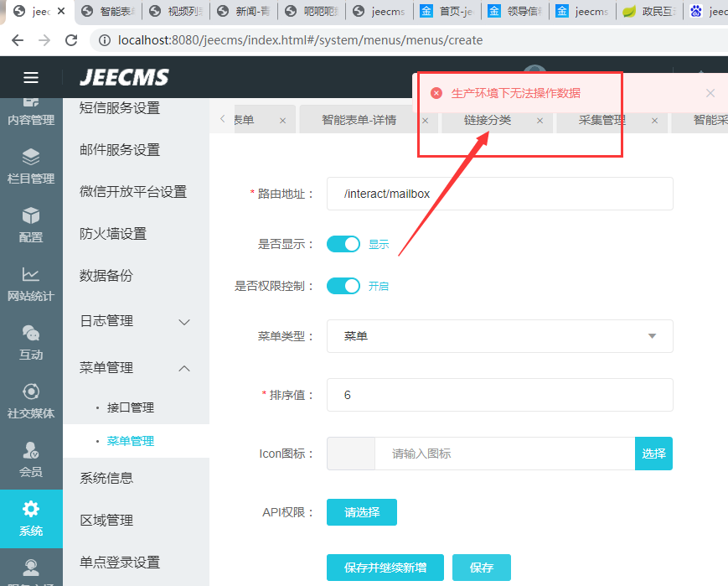Screen dimensions: 728x586
Task: Close the 链接分类 tab
Action: (x=540, y=121)
